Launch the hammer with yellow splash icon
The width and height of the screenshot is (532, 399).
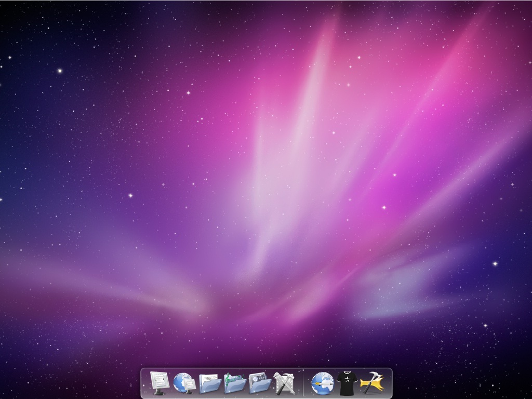372,383
